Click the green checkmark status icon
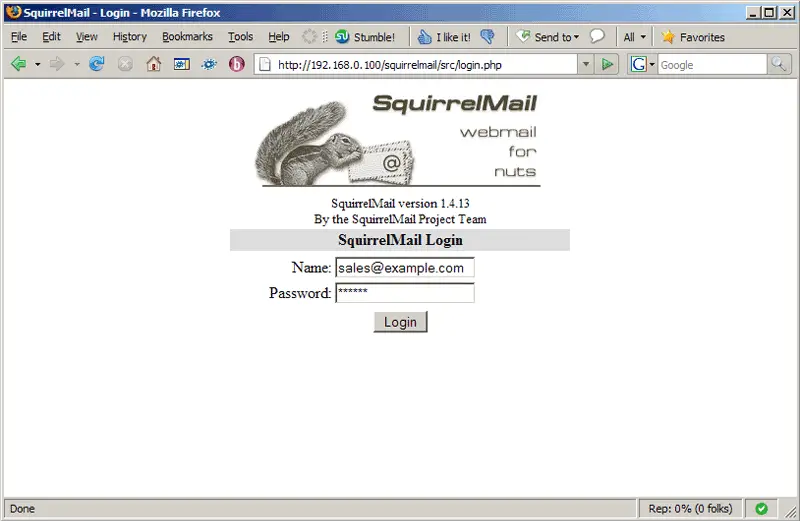 (x=761, y=509)
